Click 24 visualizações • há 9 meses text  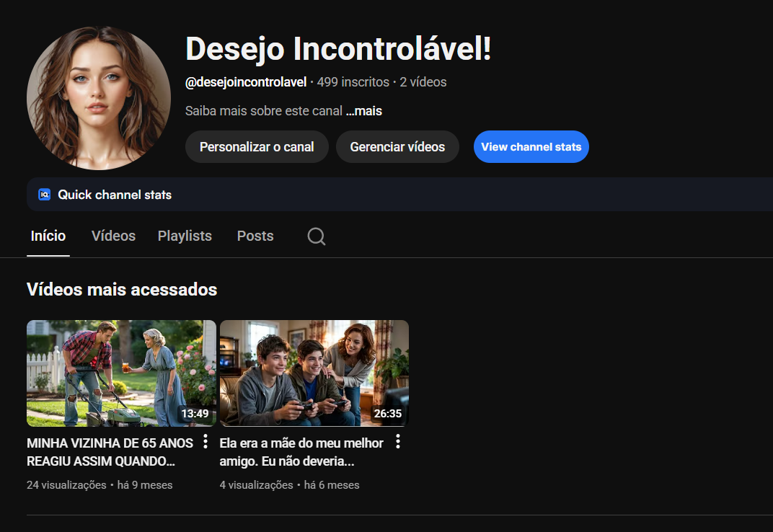pyautogui.click(x=100, y=485)
